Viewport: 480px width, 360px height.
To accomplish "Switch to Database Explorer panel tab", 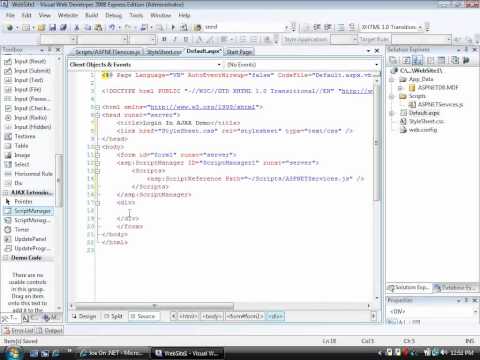I will click(x=455, y=287).
